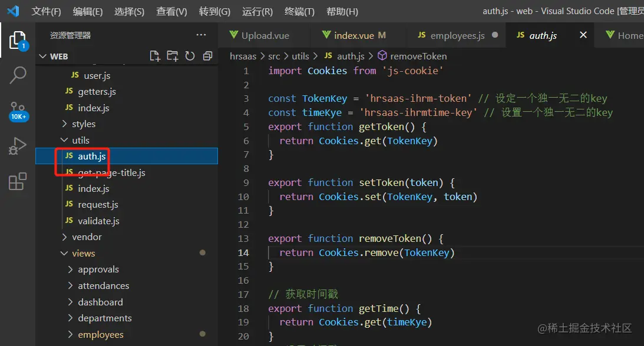Screen dimensions: 644x346
Task: Switch to the index.vue tab
Action: click(x=358, y=35)
